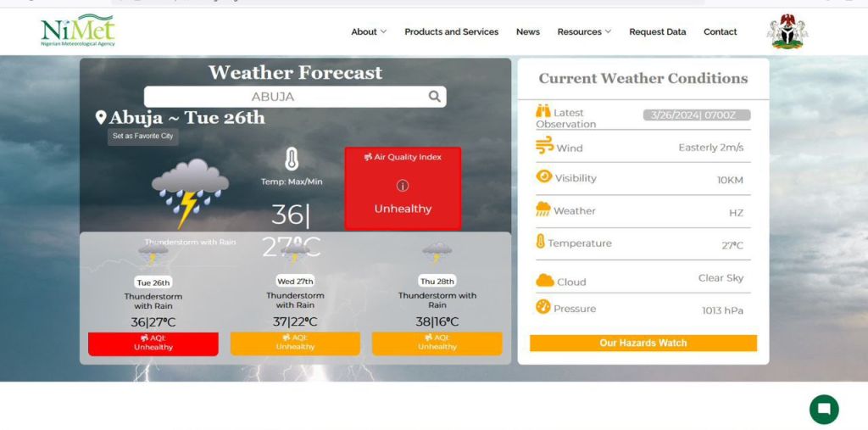The height and width of the screenshot is (430, 868).
Task: Click the NiMet logo to go home
Action: tap(77, 31)
